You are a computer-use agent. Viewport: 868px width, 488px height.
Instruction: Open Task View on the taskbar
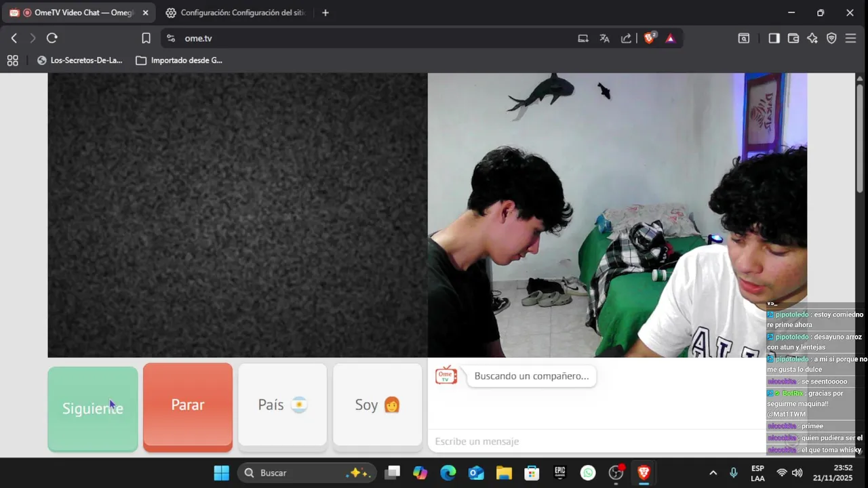pos(392,473)
